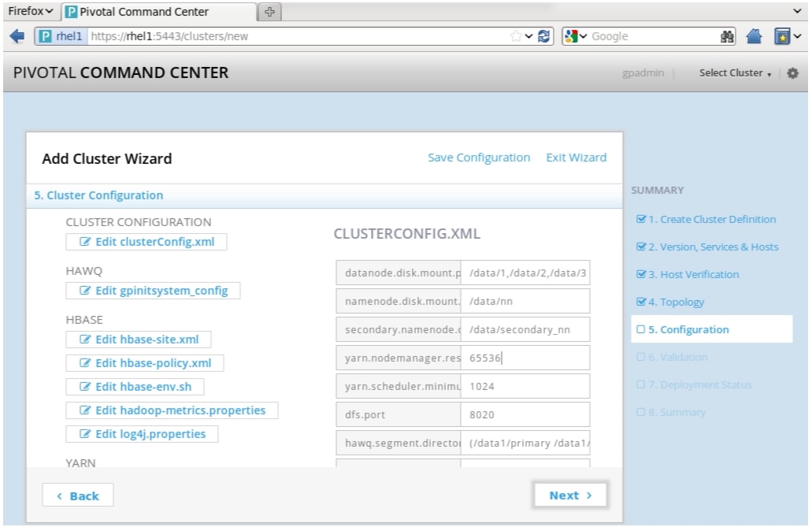Click the secondary.namenode value field
This screenshot has width=812, height=527.
(x=525, y=329)
